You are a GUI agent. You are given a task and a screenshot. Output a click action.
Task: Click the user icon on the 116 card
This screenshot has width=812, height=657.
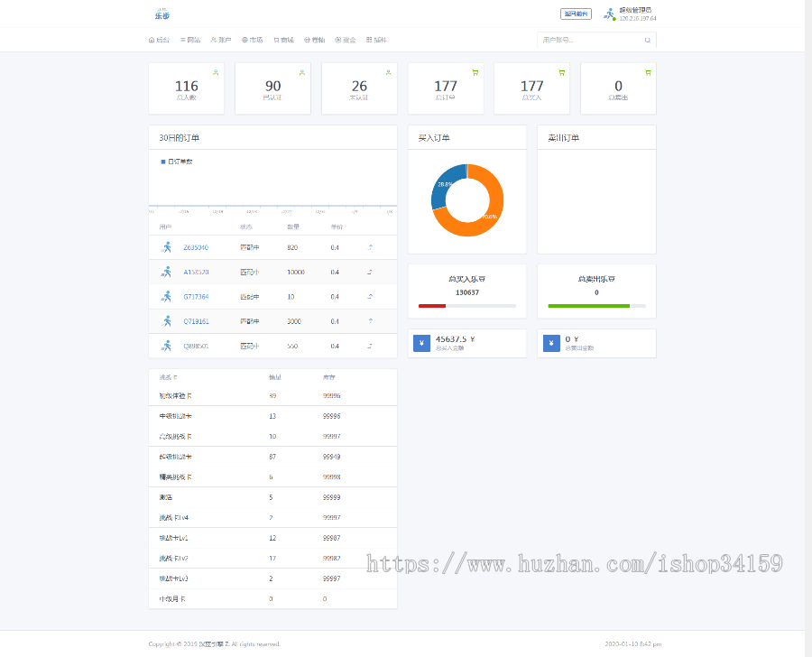pos(216,72)
